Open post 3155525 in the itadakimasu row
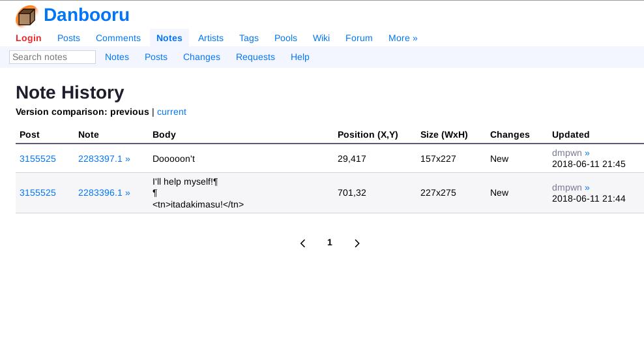Viewport: 644px width, 338px height. [38, 193]
